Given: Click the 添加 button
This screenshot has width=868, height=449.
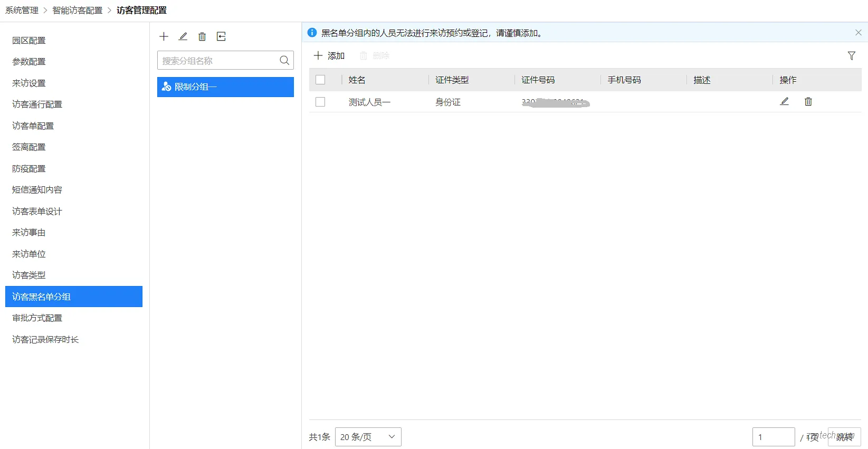Looking at the screenshot, I should click(x=329, y=55).
